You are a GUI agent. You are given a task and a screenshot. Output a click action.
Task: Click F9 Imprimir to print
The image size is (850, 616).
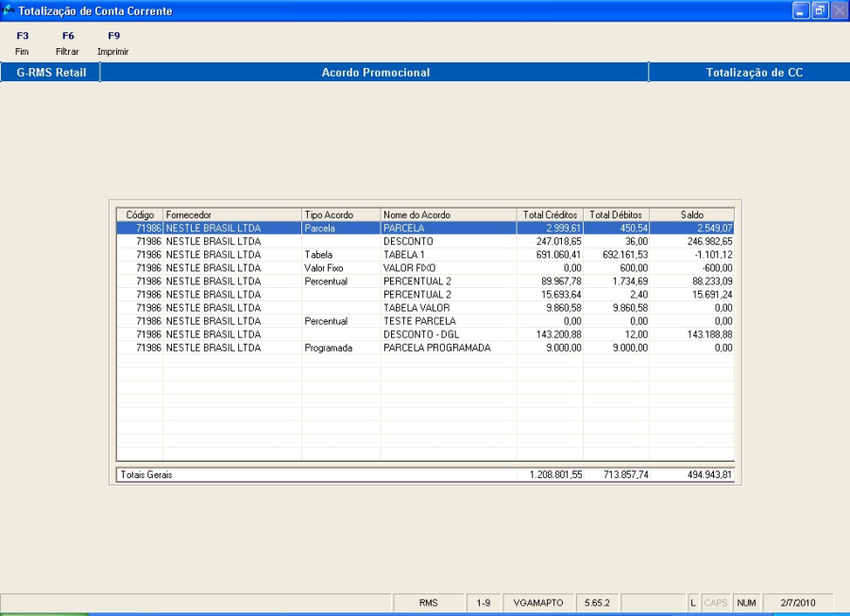(x=112, y=43)
